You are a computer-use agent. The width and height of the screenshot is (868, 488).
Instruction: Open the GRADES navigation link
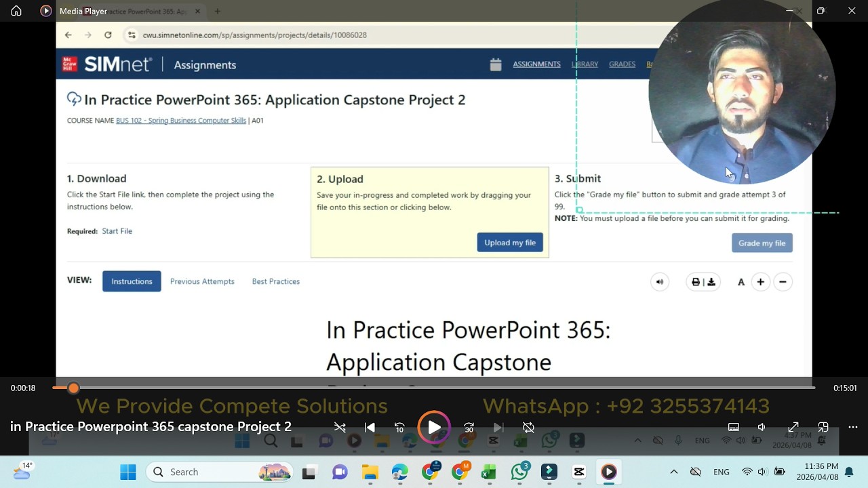click(622, 64)
